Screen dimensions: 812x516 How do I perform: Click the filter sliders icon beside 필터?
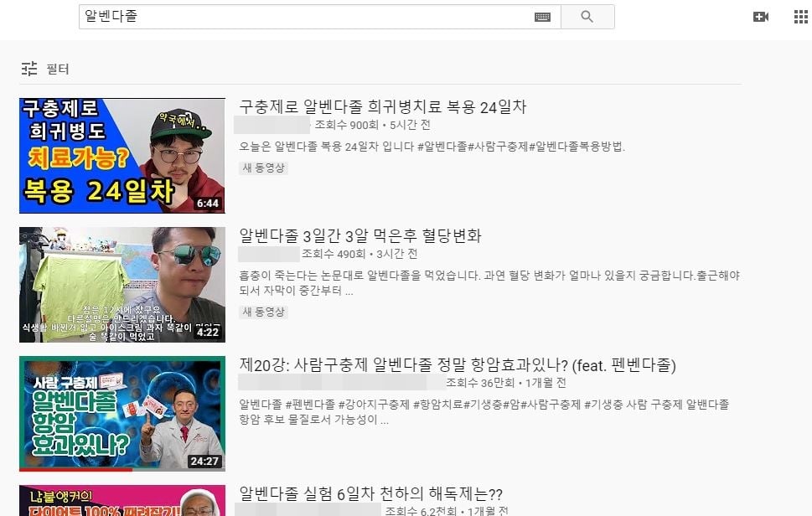click(x=28, y=70)
